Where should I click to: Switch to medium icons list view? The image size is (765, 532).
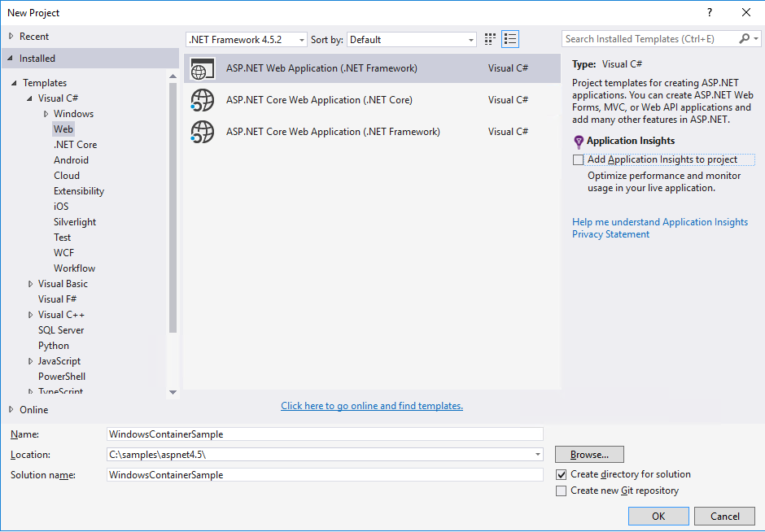tap(509, 39)
